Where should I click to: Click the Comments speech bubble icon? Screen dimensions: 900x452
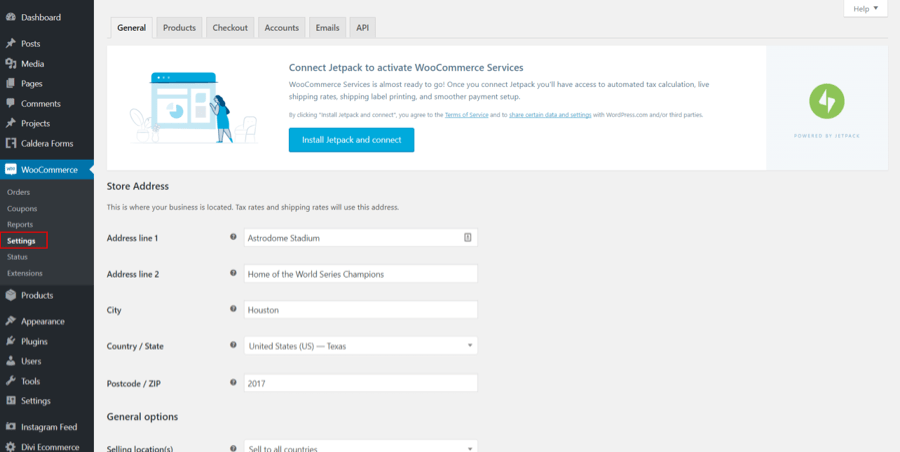pos(10,103)
